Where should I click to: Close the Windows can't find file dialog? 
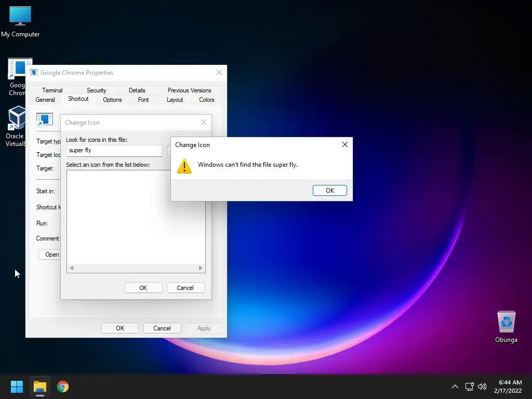(x=345, y=144)
